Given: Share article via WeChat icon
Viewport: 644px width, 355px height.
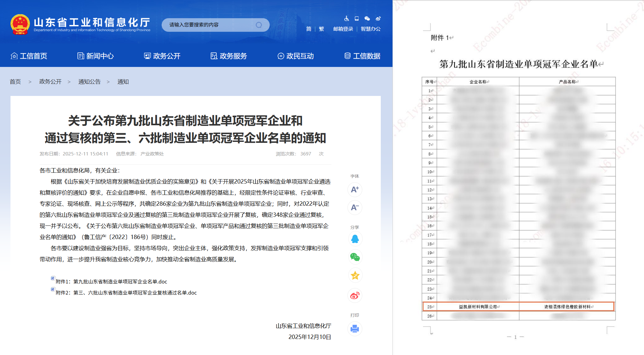Looking at the screenshot, I should click(355, 257).
